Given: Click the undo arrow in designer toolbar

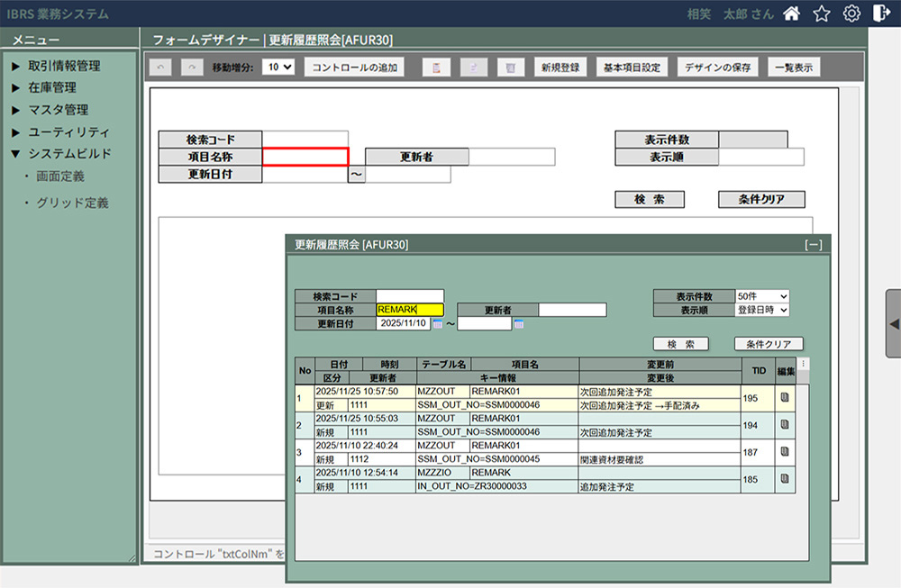Looking at the screenshot, I should click(161, 68).
